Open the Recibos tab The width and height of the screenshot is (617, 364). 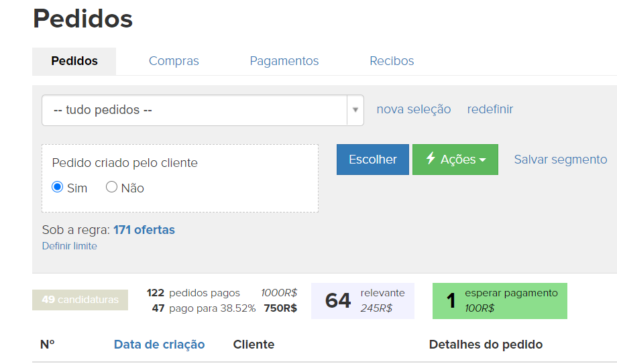(x=392, y=61)
